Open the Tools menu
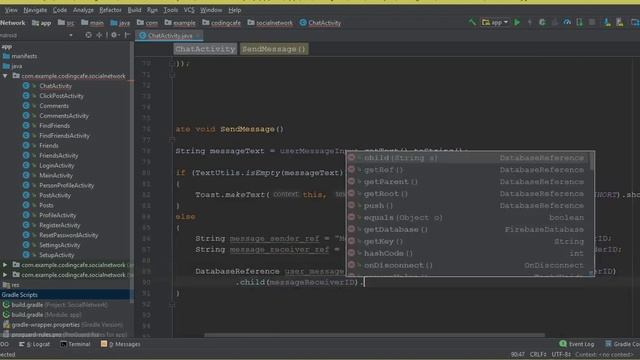640x360 pixels. point(171,10)
